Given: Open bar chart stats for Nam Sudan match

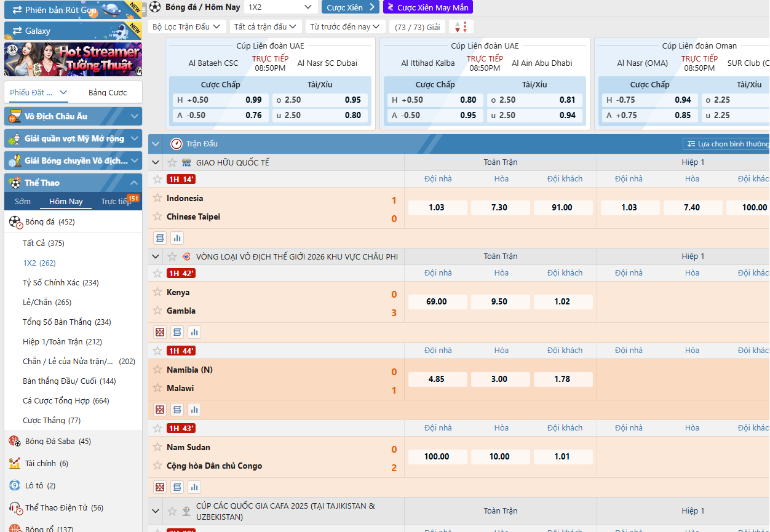Looking at the screenshot, I should pos(194,487).
